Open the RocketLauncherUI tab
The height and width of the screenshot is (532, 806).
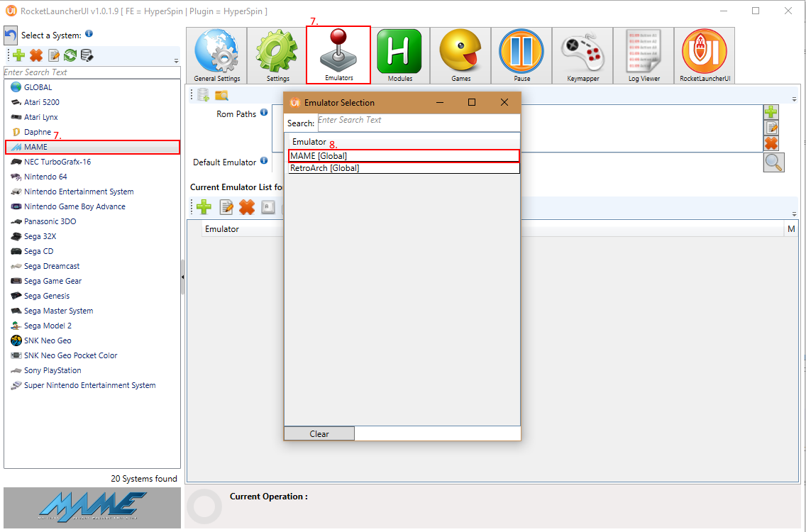(x=705, y=55)
